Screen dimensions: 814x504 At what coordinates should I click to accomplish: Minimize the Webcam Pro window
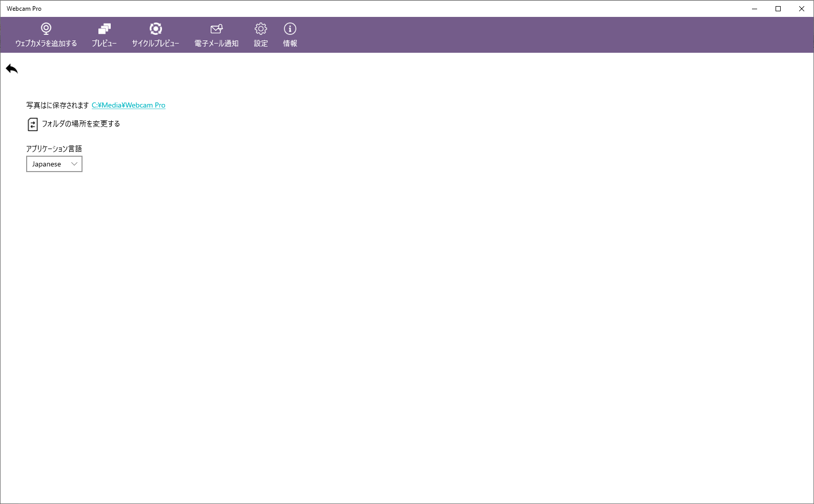(x=755, y=9)
